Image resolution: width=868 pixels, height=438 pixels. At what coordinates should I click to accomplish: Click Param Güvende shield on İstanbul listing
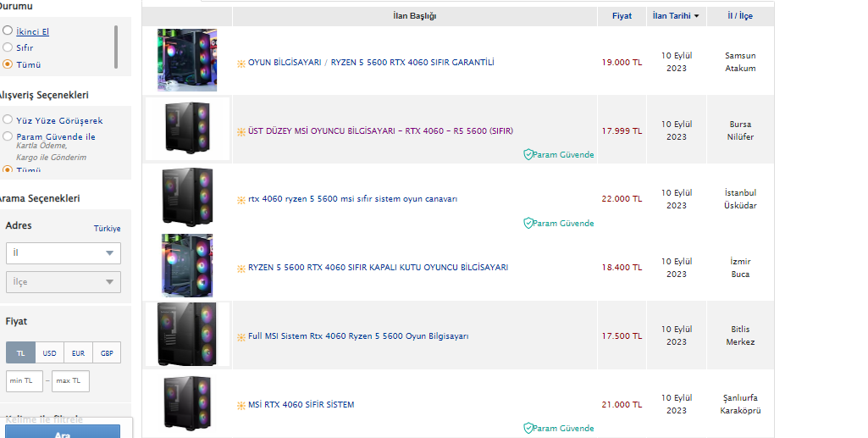pos(528,224)
